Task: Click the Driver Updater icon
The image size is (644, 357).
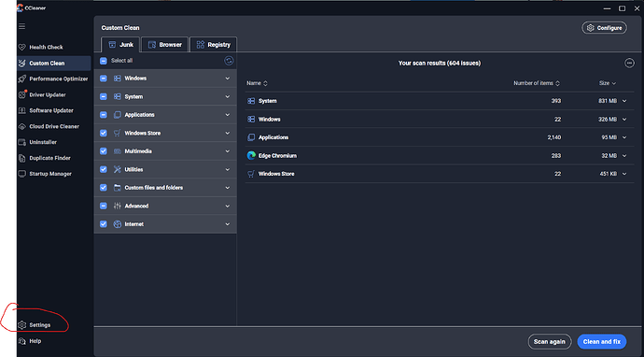Action: (22, 94)
